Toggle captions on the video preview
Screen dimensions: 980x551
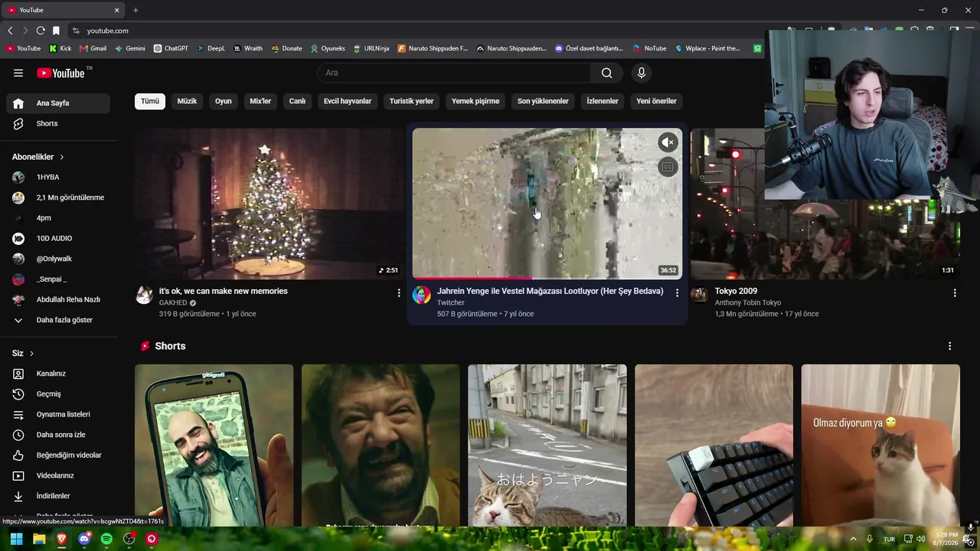668,167
